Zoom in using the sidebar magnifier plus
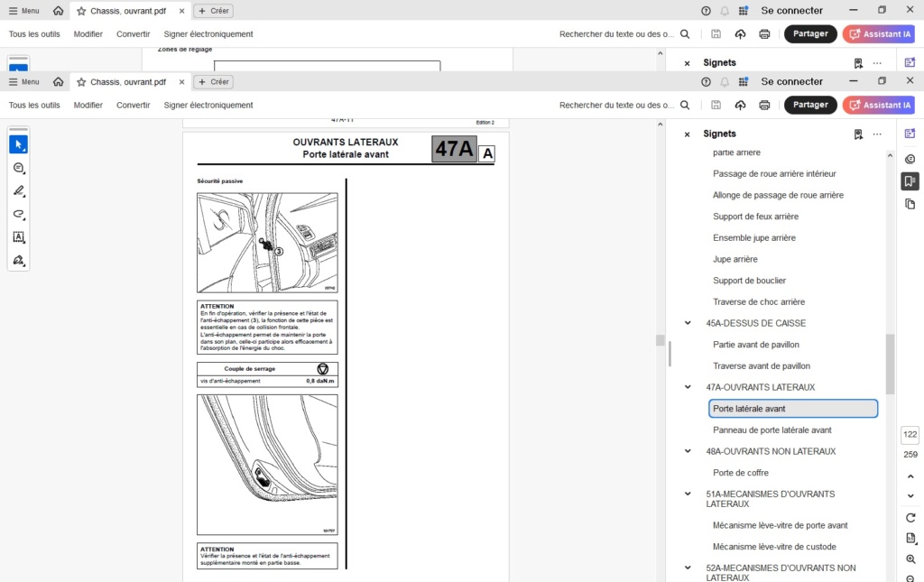This screenshot has width=924, height=582. tap(910, 559)
